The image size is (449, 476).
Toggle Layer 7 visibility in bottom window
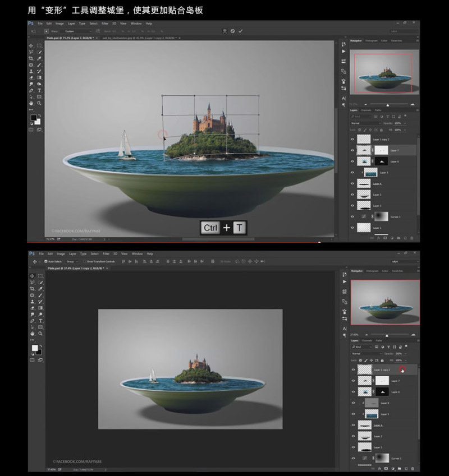[353, 381]
